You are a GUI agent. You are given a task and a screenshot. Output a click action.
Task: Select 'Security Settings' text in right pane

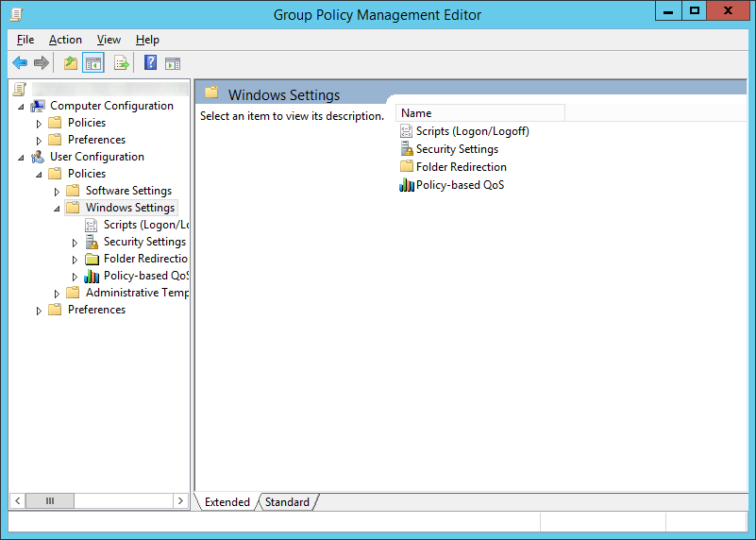(x=457, y=149)
